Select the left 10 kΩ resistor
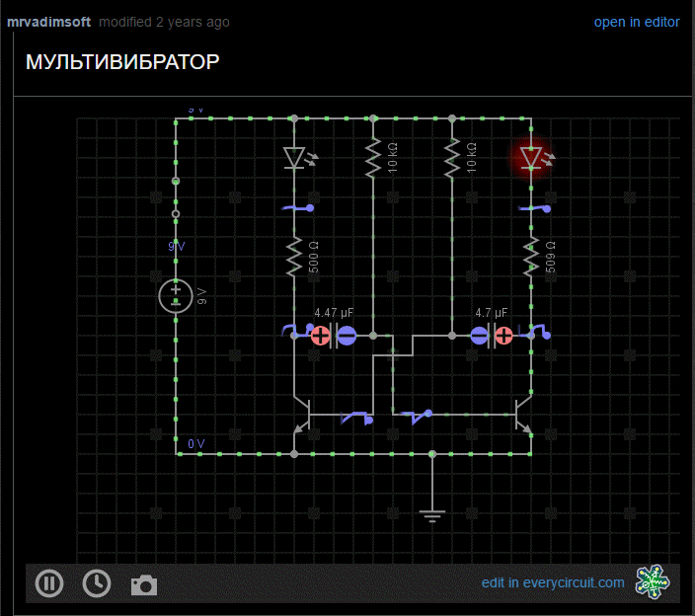This screenshot has width=695, height=616. tap(373, 158)
